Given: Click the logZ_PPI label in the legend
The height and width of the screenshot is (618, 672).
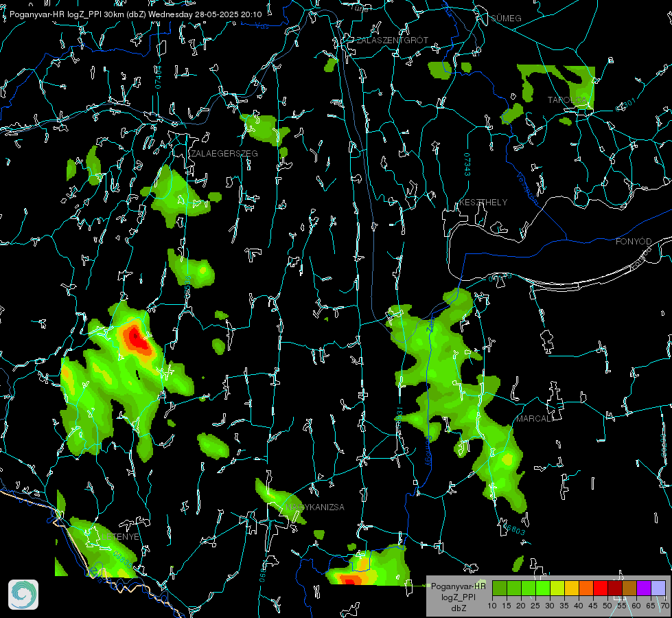Looking at the screenshot, I should 458,597.
